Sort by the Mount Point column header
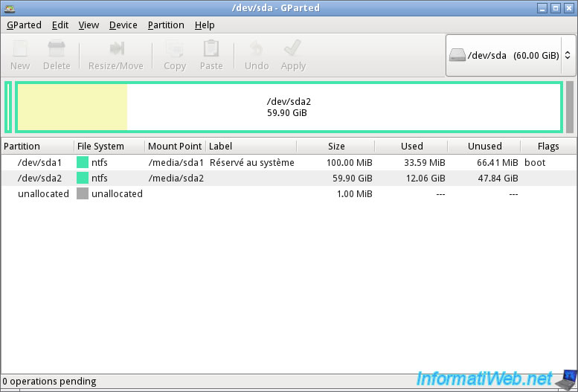The width and height of the screenshot is (578, 392). [x=175, y=147]
